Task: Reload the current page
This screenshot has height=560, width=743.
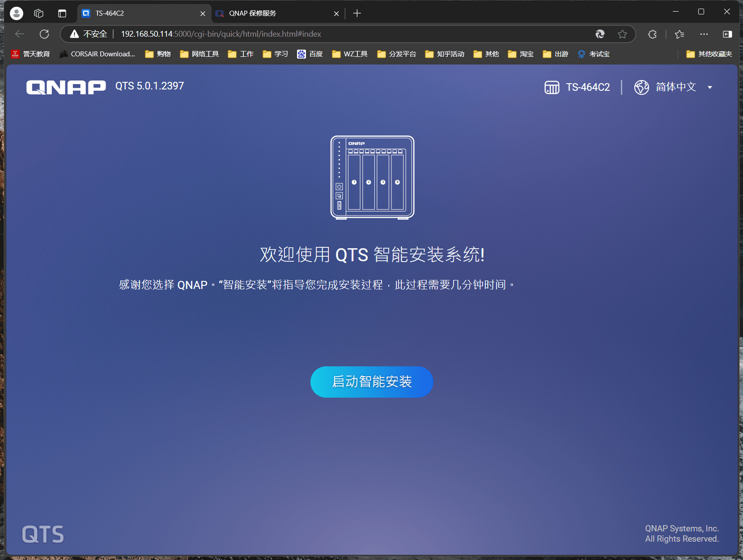Action: point(44,34)
